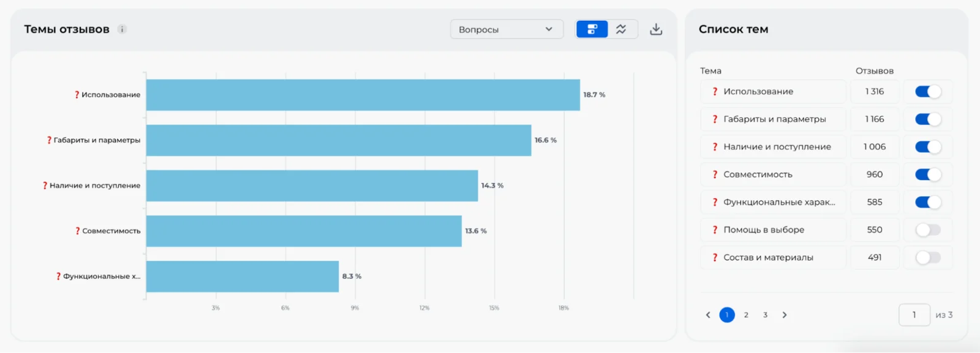Click review count 491
980x353 pixels.
[x=875, y=258]
